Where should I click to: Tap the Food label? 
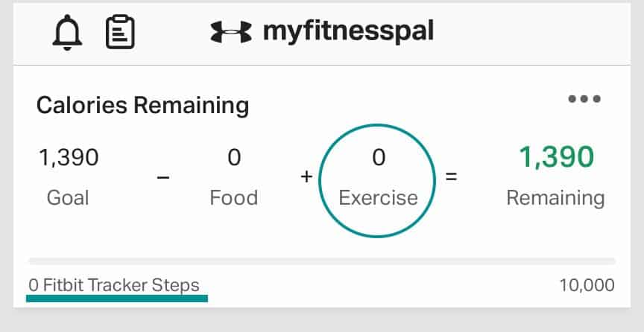(234, 198)
